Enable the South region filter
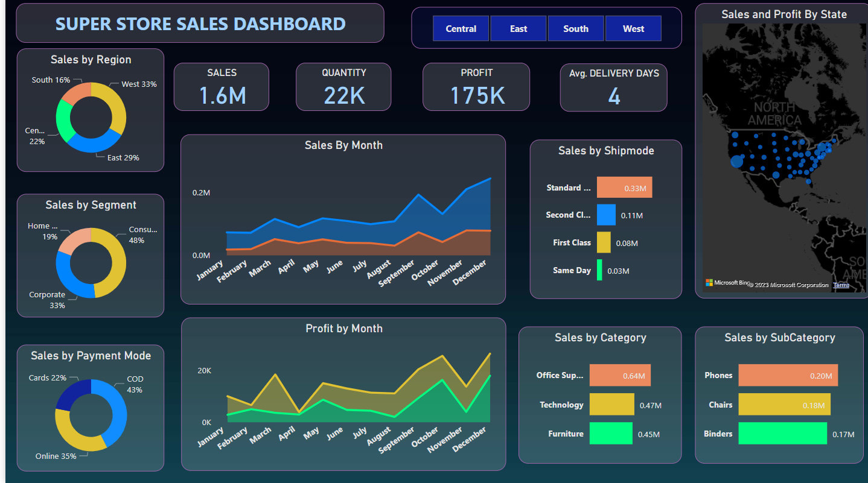Image resolution: width=868 pixels, height=483 pixels. pos(575,28)
